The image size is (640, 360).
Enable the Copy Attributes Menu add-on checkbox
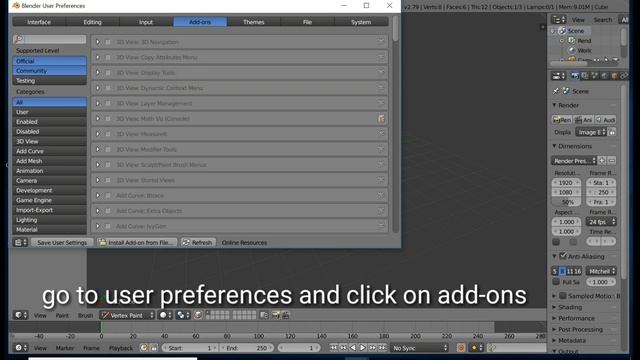point(108,57)
